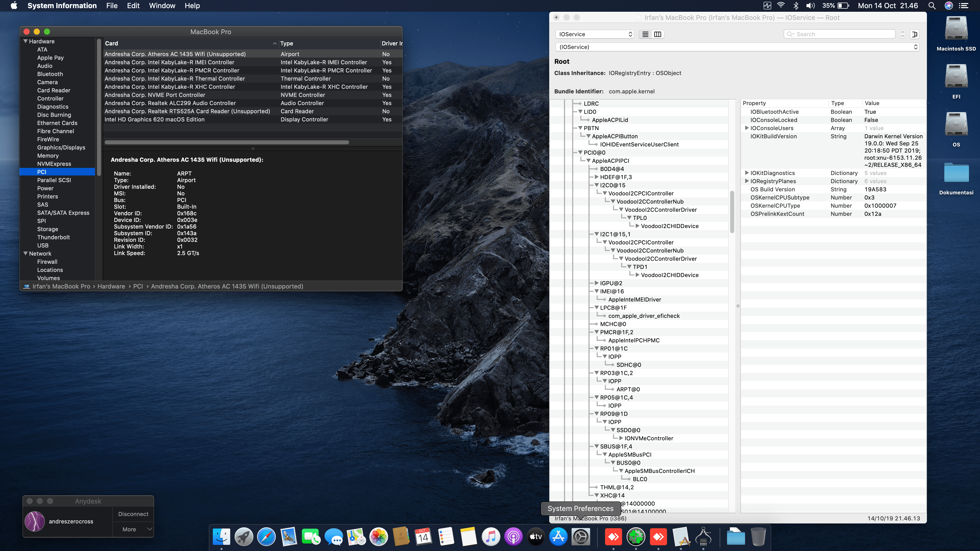Viewport: 980px width, 551px height.
Task: Click IORegistryExplorer tree vertical scrollbar
Action: (732, 212)
